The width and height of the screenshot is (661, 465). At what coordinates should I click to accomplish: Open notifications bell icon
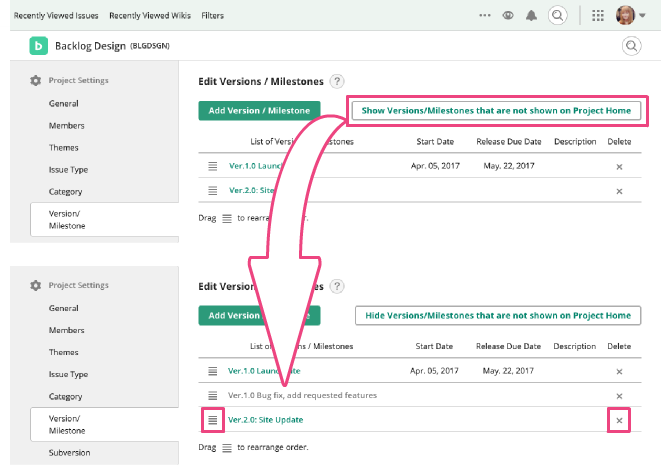point(531,16)
